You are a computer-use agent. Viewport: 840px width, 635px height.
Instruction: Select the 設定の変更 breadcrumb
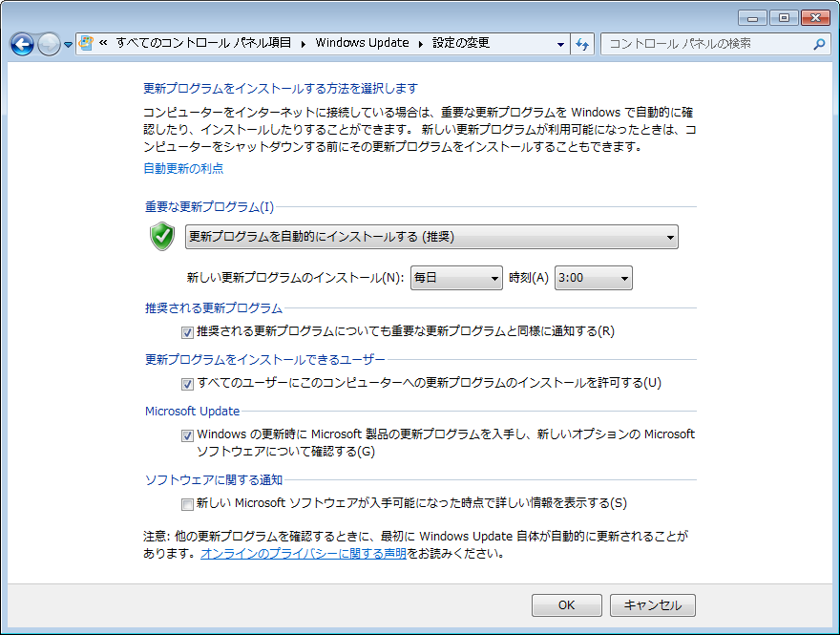coord(461,43)
